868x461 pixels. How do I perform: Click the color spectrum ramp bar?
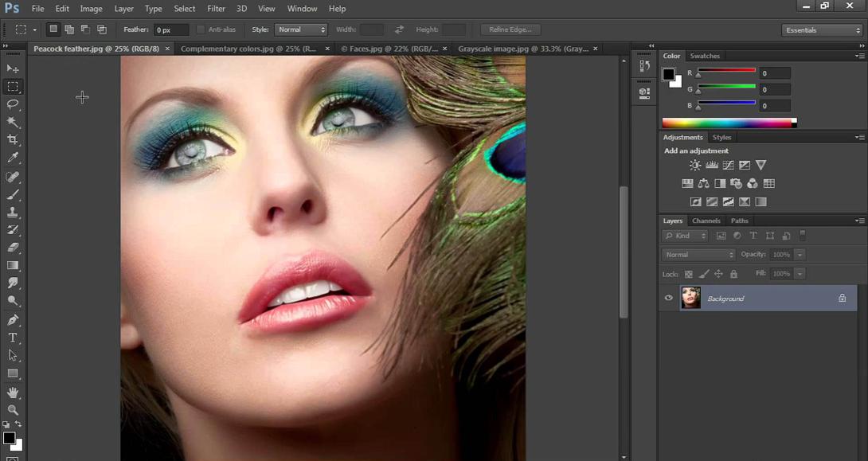pos(728,123)
